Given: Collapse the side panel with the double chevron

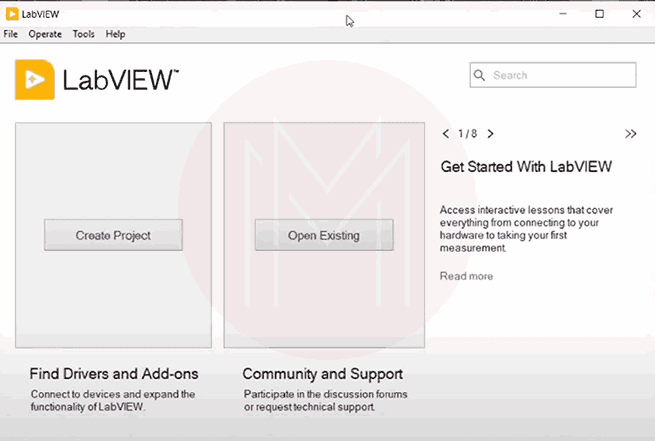Looking at the screenshot, I should coord(630,133).
